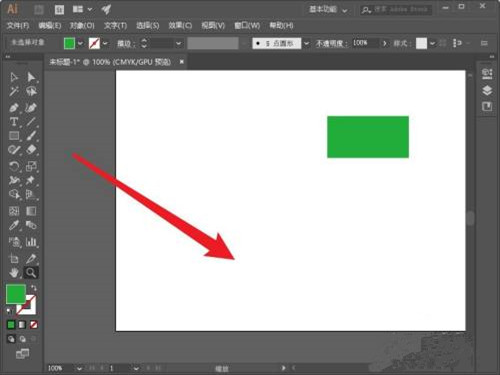Close the untitled-1 document tab
The height and width of the screenshot is (375, 500).
click(182, 62)
